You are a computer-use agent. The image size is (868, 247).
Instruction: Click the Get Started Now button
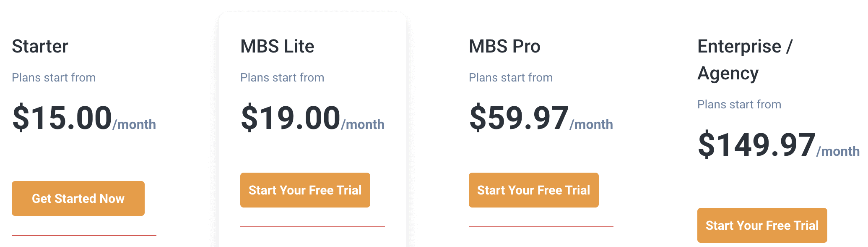pos(78,198)
